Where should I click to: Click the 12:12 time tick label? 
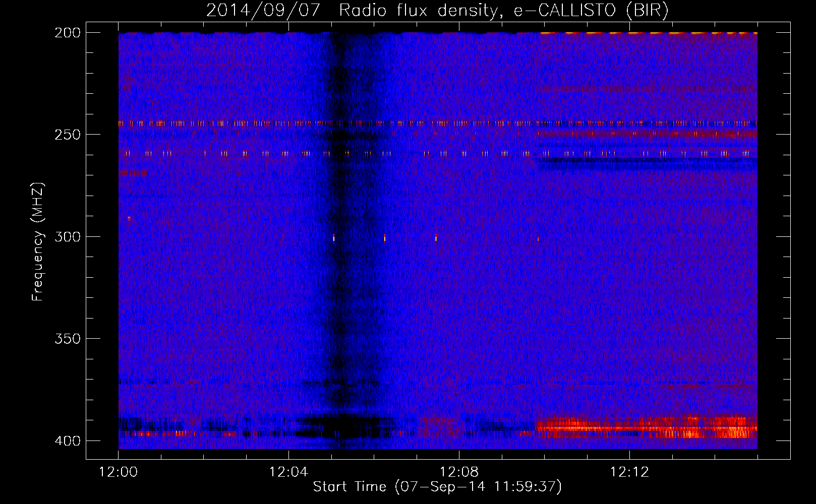pyautogui.click(x=630, y=472)
